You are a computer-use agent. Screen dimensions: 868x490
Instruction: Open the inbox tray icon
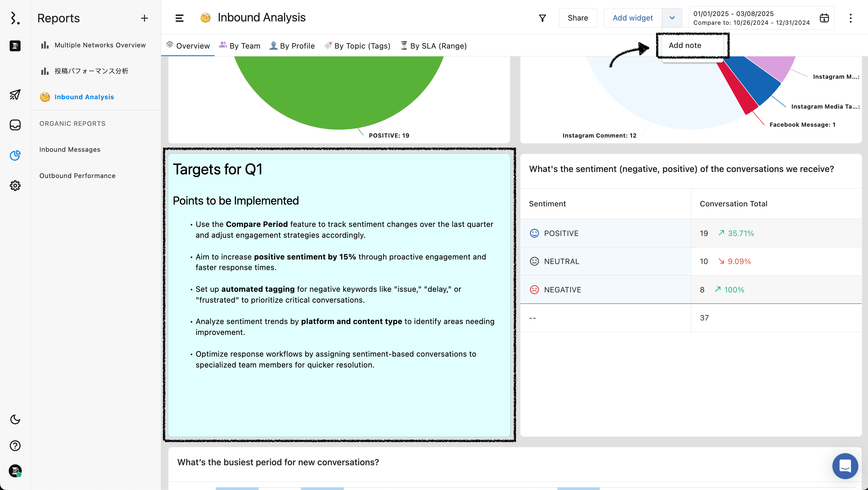point(15,125)
